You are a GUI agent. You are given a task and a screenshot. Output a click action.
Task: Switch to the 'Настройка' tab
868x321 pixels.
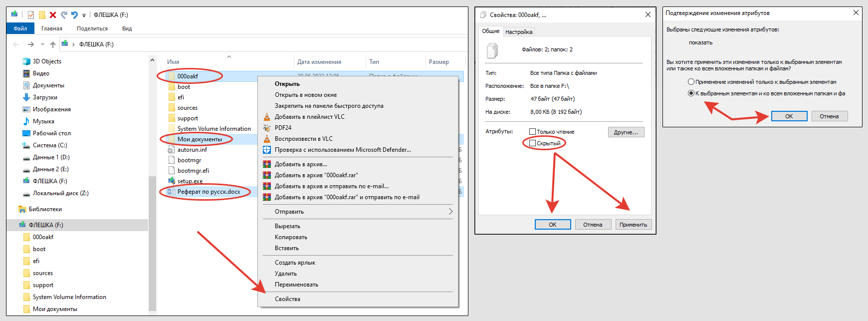pos(519,32)
